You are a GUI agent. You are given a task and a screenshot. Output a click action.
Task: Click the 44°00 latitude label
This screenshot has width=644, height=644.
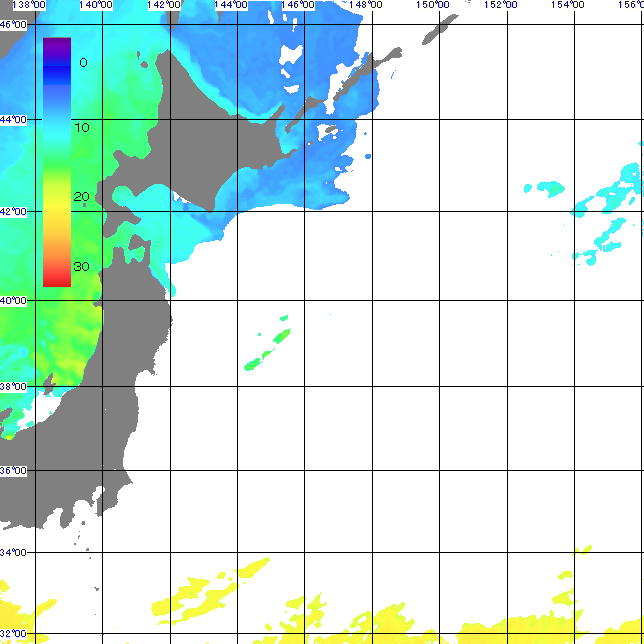tap(14, 120)
